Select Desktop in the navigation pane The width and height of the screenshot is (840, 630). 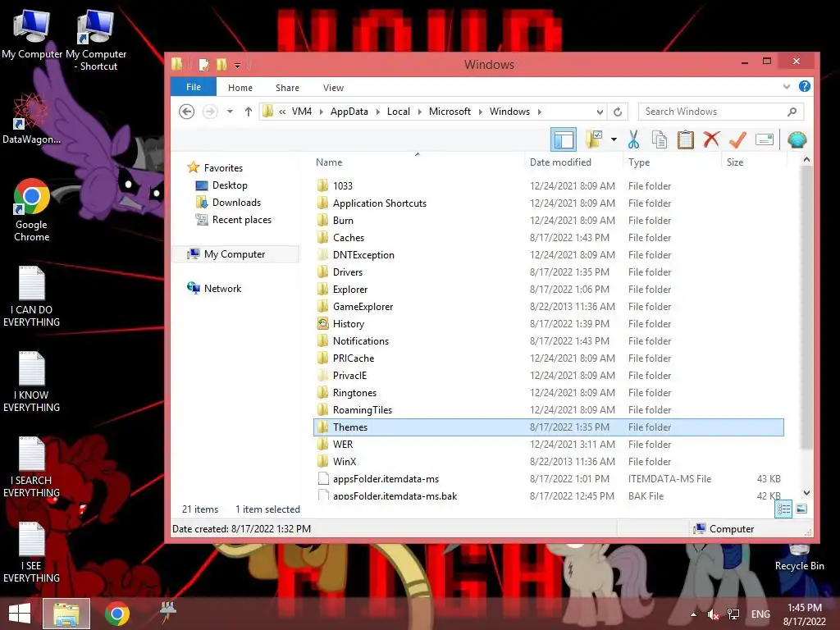point(221,185)
